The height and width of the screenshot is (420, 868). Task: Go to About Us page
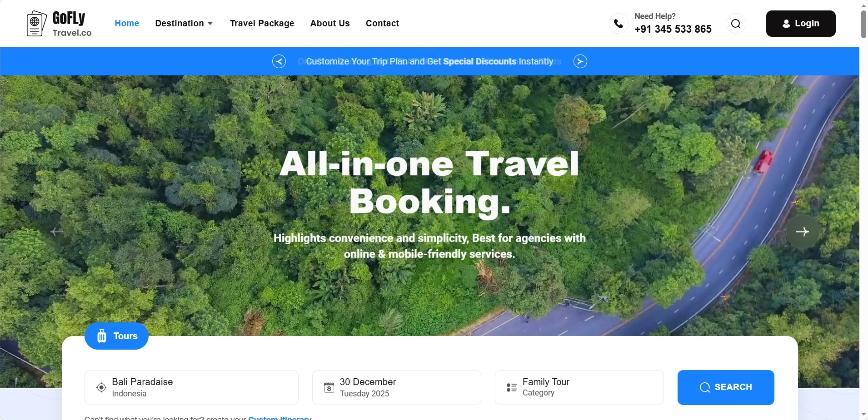click(330, 23)
